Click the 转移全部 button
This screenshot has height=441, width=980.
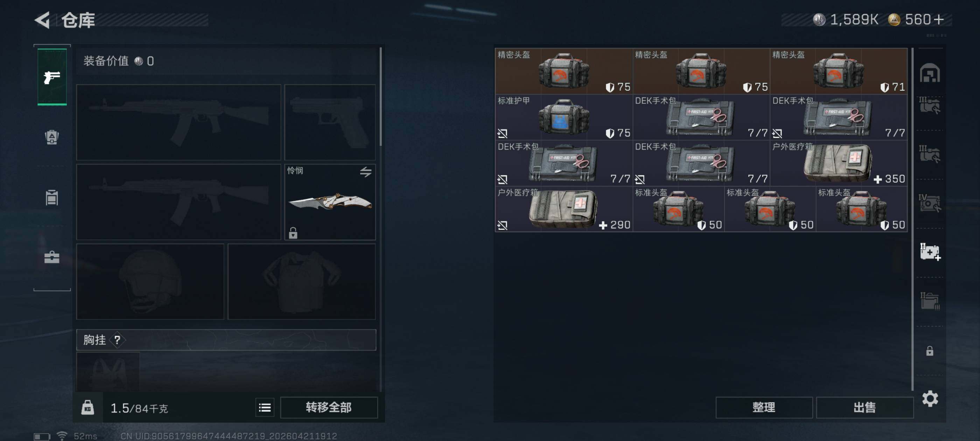(x=329, y=407)
